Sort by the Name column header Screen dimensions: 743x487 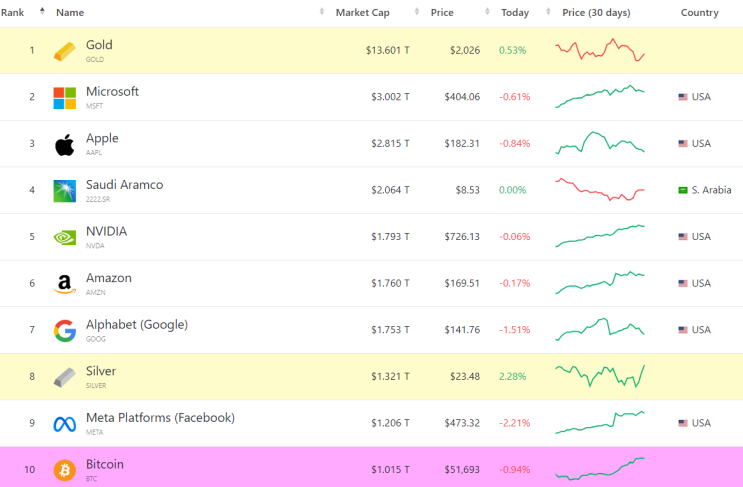click(70, 13)
